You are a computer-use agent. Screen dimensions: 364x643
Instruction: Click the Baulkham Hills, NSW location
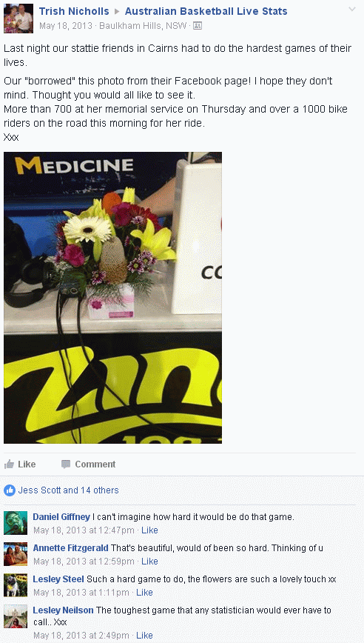tap(143, 26)
